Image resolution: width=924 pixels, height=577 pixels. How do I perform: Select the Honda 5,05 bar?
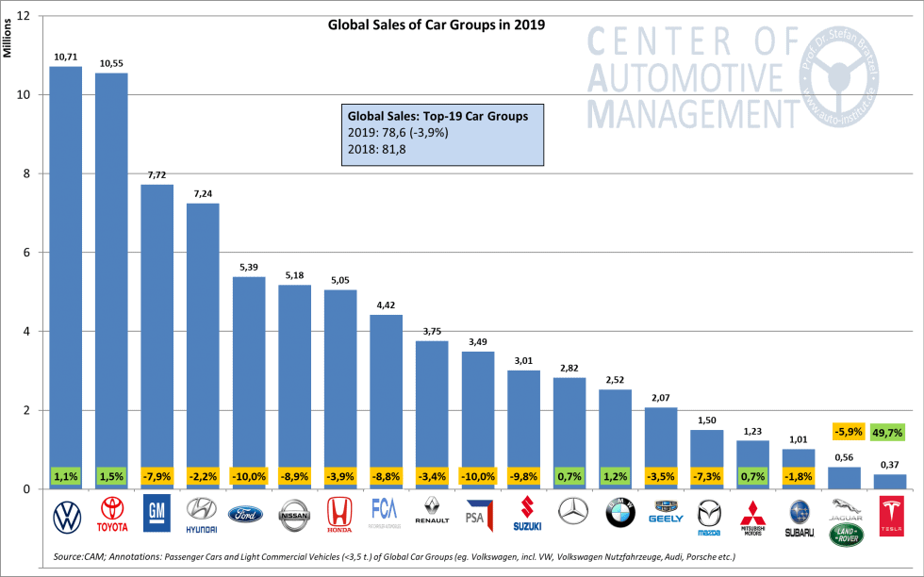pos(340,389)
